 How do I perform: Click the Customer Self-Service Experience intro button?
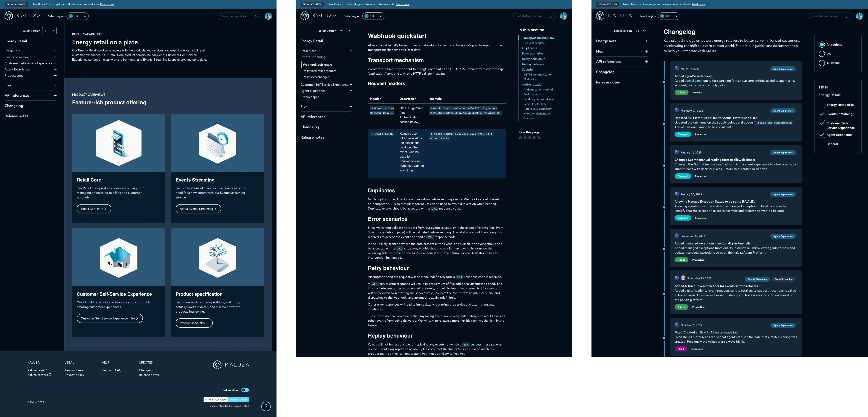tap(110, 318)
